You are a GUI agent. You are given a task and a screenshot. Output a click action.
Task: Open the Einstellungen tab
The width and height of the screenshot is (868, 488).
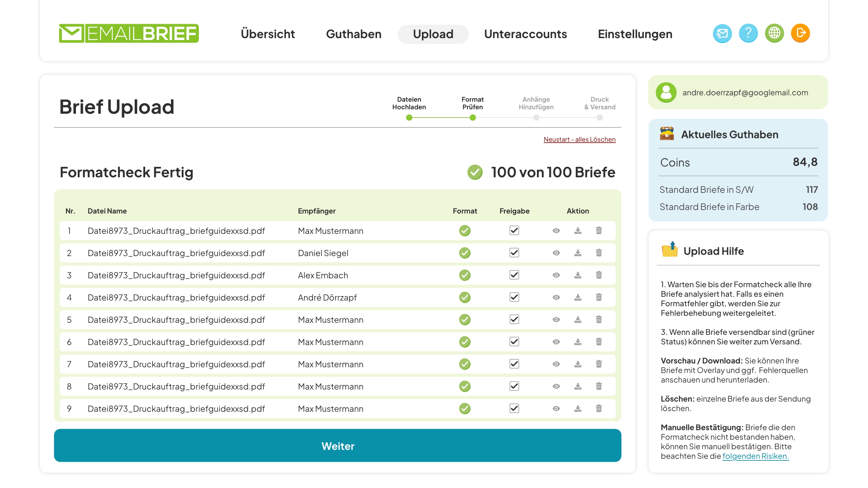[x=635, y=34]
